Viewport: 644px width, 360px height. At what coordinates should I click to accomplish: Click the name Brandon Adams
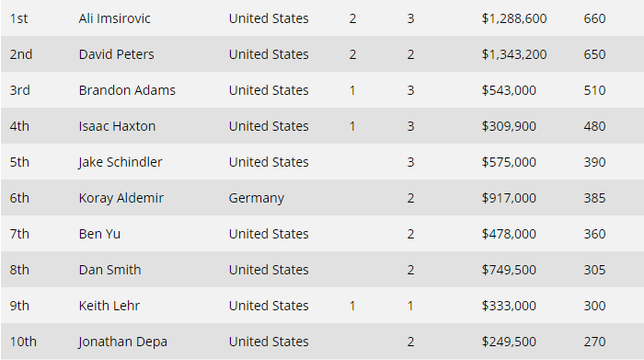pos(127,90)
